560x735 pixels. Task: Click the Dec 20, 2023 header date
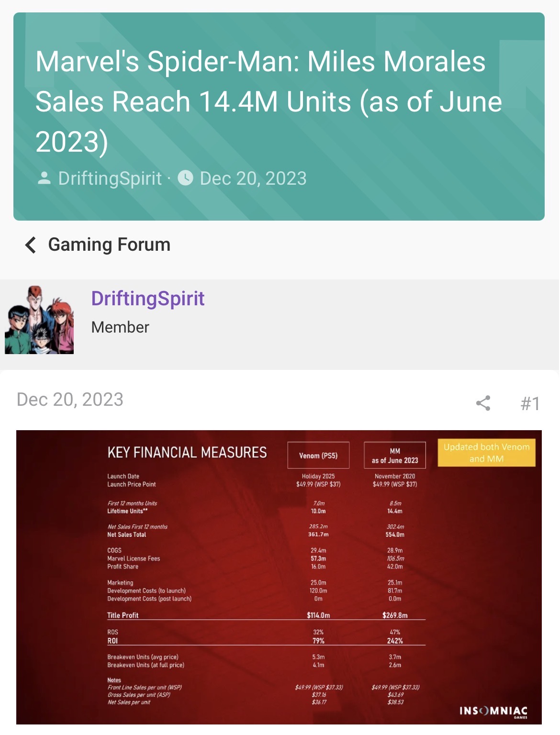click(x=253, y=178)
